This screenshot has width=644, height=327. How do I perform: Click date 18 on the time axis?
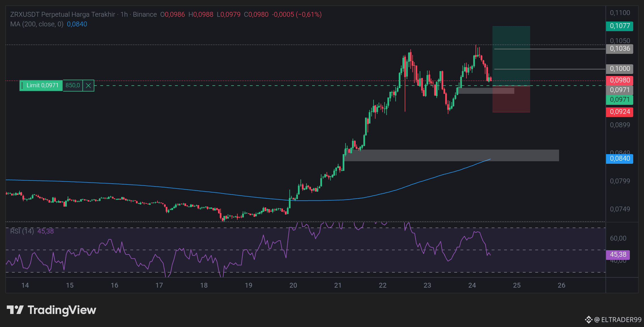(x=204, y=285)
